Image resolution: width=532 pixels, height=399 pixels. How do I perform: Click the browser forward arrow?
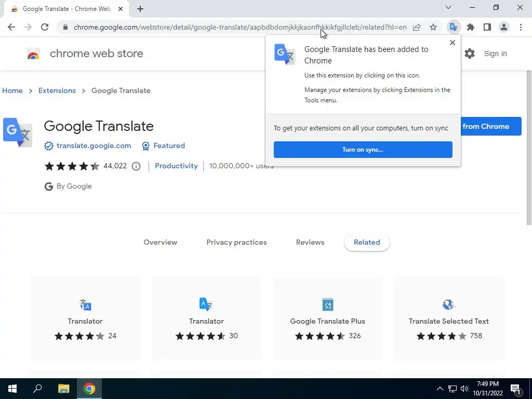coord(28,27)
